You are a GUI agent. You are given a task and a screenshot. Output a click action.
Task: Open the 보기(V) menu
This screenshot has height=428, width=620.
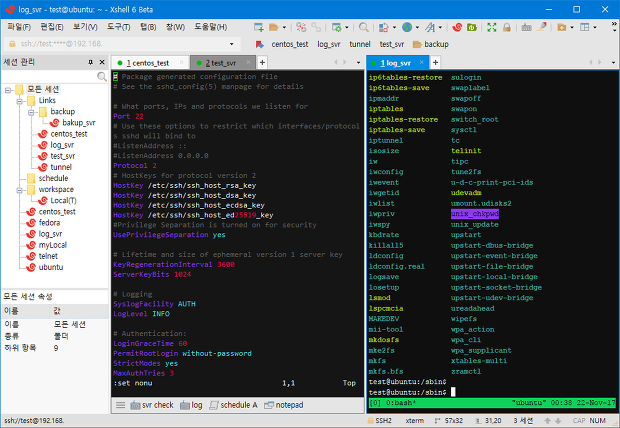pyautogui.click(x=85, y=27)
